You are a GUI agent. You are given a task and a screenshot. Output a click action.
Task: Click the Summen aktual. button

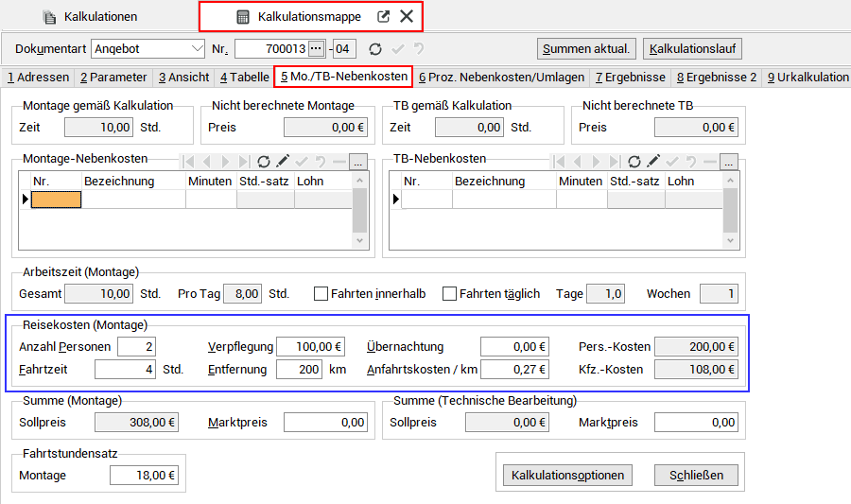click(586, 49)
